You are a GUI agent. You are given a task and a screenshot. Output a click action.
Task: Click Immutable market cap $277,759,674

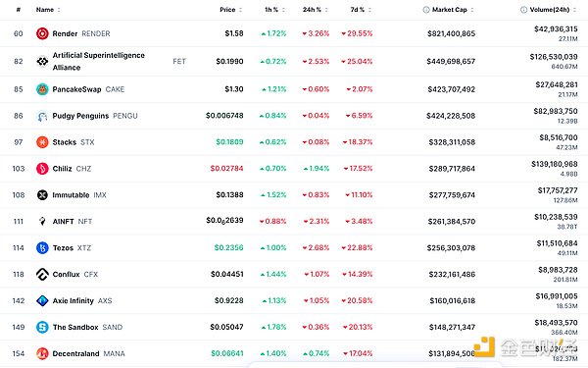452,195
